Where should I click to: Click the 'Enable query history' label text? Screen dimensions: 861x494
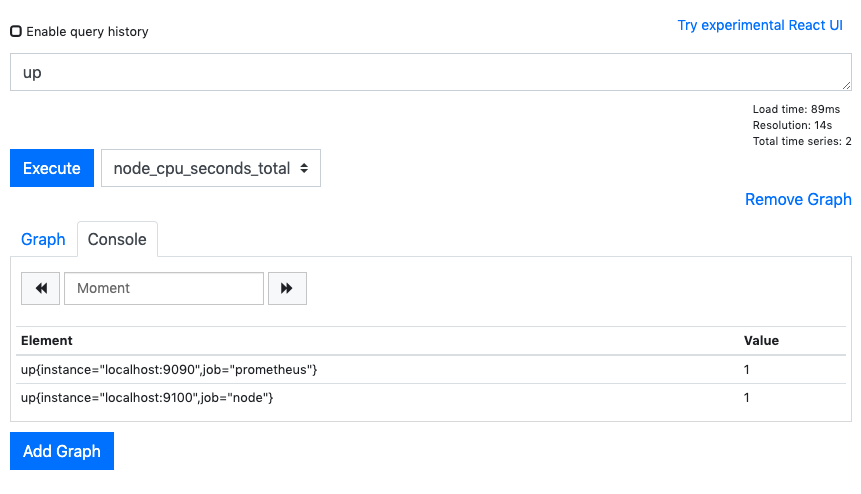pyautogui.click(x=87, y=31)
